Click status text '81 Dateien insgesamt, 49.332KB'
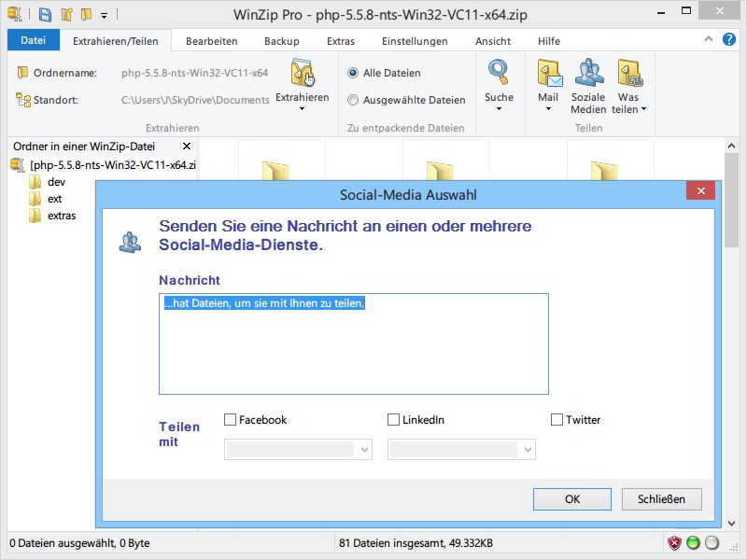The height and width of the screenshot is (560, 747). click(416, 543)
